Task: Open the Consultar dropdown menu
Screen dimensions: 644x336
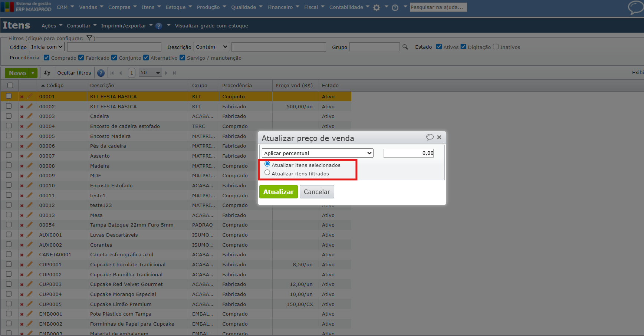Action: pyautogui.click(x=82, y=26)
